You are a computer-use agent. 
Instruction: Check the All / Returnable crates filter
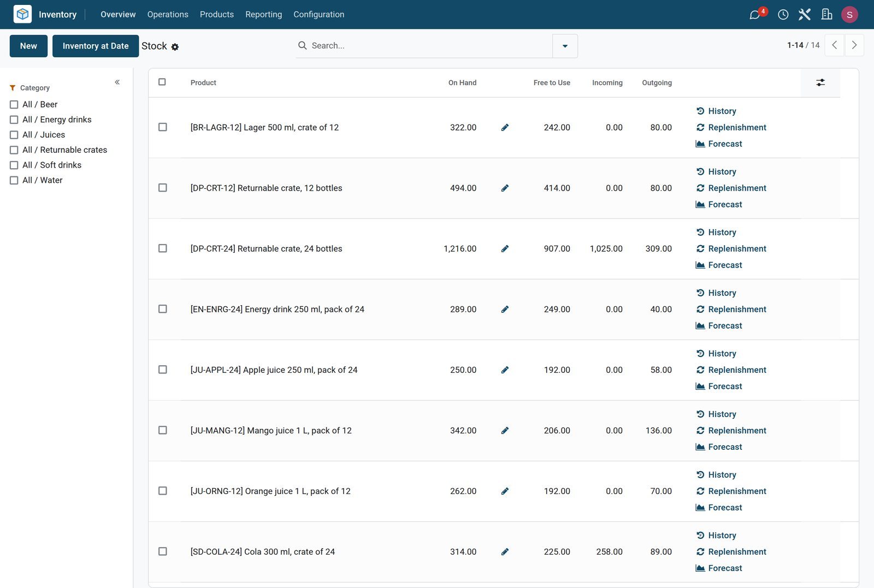14,150
